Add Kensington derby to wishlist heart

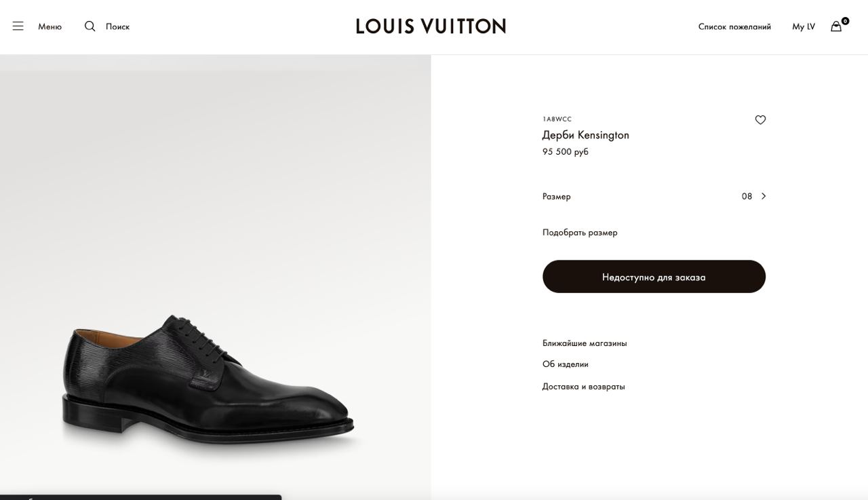(760, 120)
